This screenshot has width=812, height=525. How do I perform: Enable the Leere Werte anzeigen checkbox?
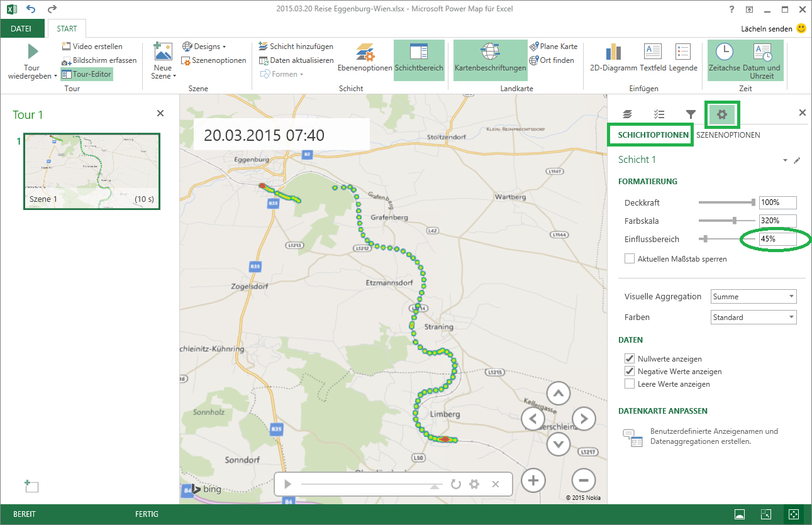pos(630,383)
